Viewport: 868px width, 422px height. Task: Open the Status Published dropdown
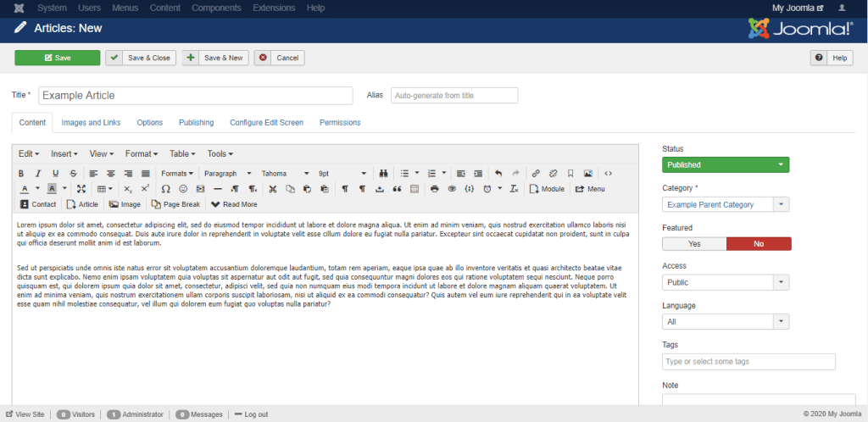726,165
